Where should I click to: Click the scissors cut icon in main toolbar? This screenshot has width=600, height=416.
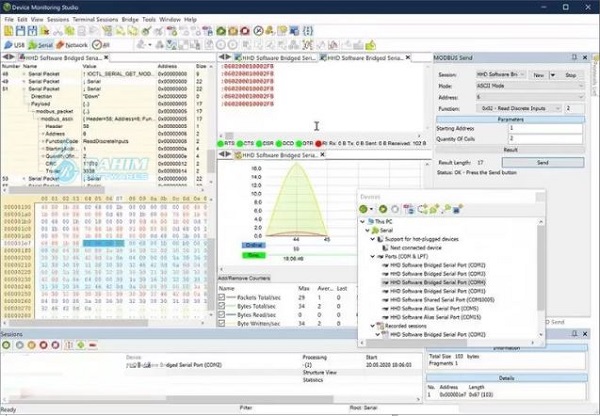[x=57, y=31]
